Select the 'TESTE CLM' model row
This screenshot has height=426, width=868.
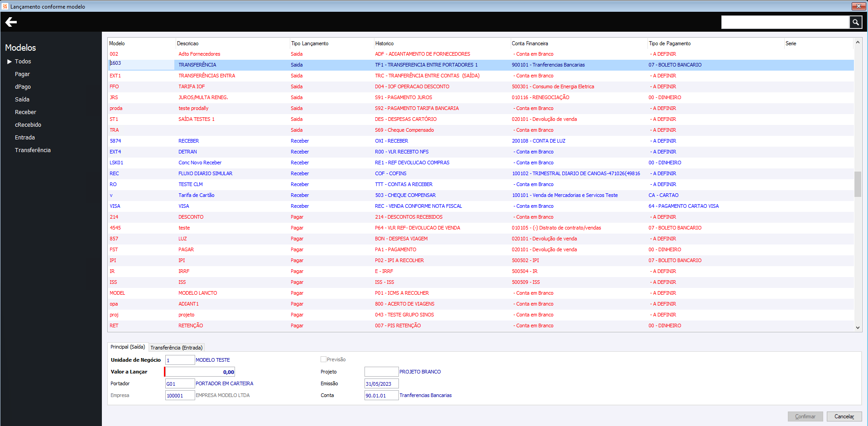pos(480,184)
